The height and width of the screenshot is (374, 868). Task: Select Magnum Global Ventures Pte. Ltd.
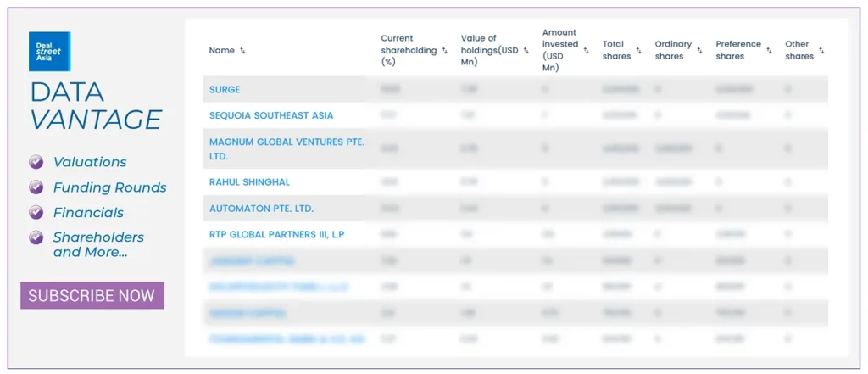click(287, 149)
